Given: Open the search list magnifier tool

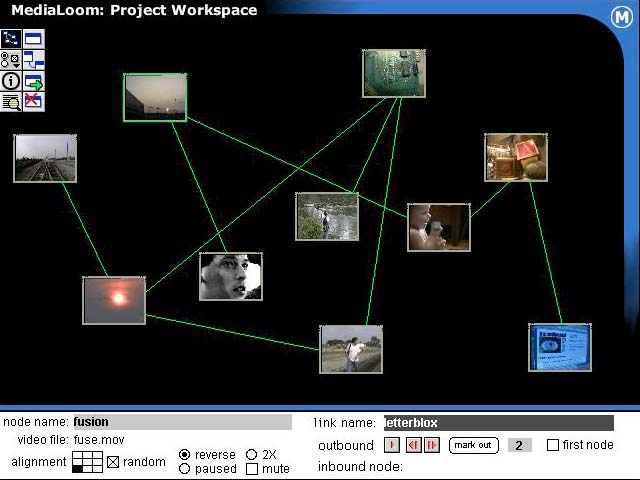Looking at the screenshot, I should (11, 102).
